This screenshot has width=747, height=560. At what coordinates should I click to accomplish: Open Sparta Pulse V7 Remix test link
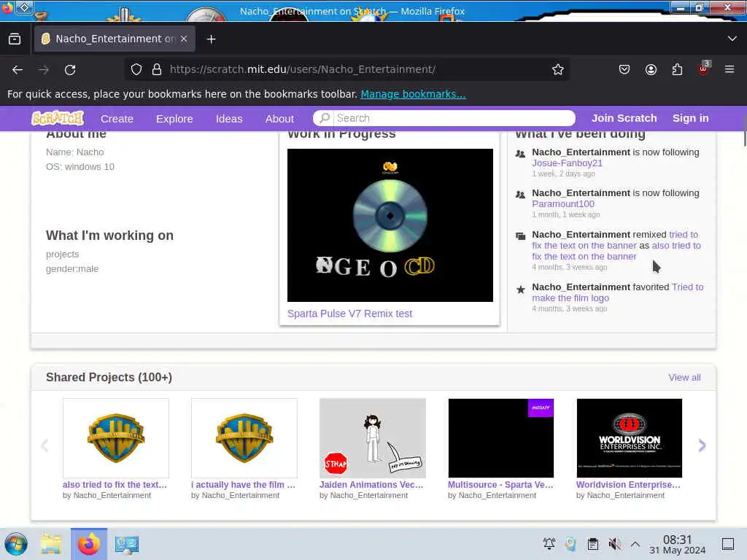coord(349,314)
